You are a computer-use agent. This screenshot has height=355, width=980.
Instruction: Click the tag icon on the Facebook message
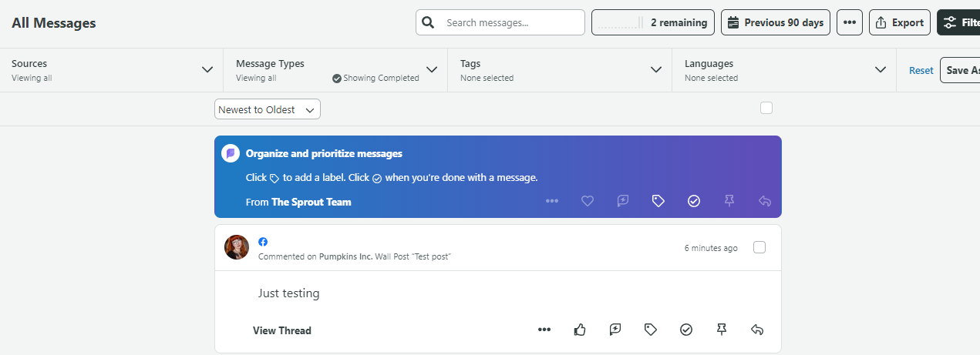(x=650, y=330)
